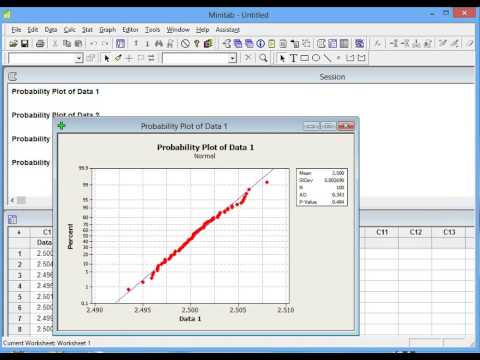Click the green graph window icon
The width and height of the screenshot is (480, 360).
pos(61,126)
